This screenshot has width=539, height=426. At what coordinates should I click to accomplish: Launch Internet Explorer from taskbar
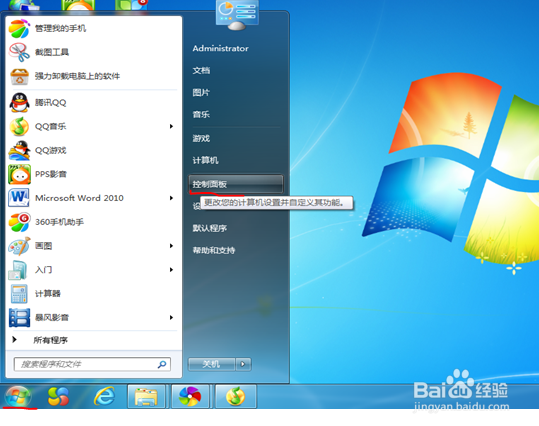click(x=104, y=396)
